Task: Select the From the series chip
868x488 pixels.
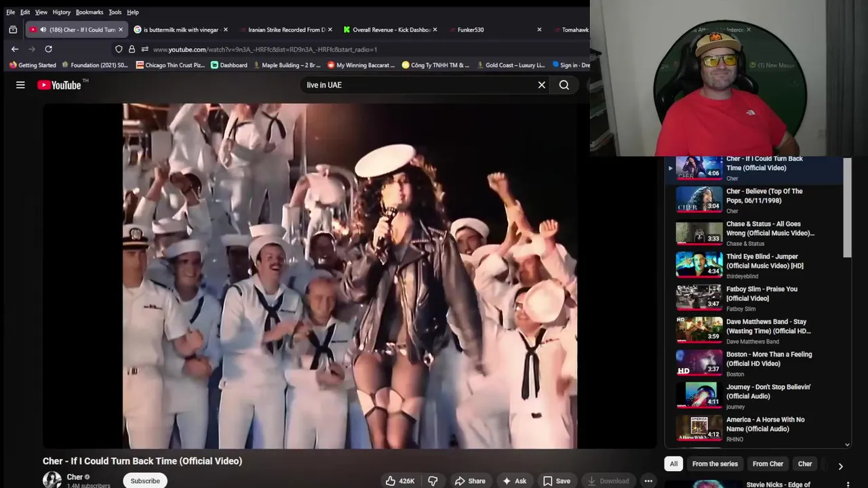Action: [x=715, y=464]
